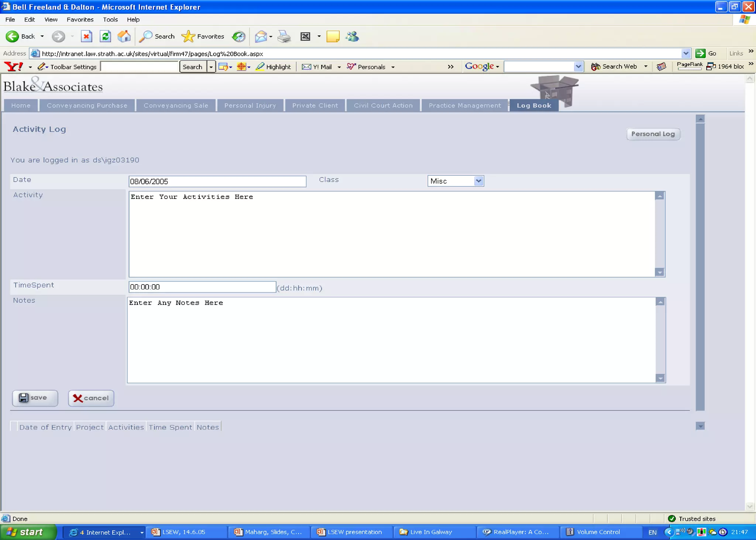Screen dimensions: 756x540
Task: Click the Activity textarea scroll down arrow
Action: (660, 272)
